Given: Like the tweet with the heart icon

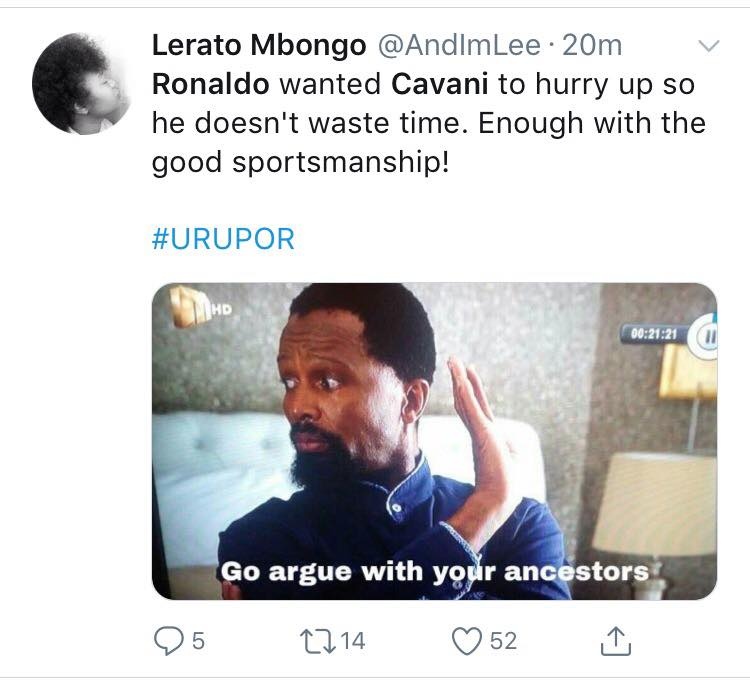Looking at the screenshot, I should point(467,640).
